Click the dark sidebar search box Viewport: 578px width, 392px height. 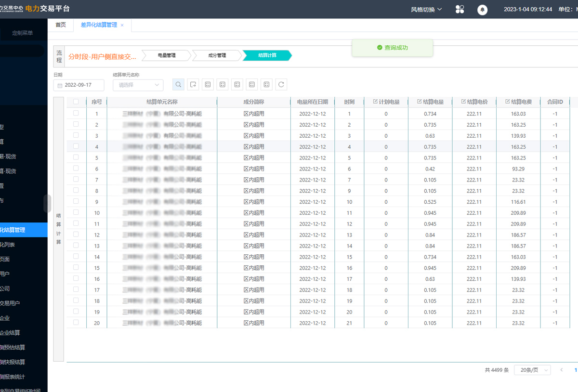[22, 51]
